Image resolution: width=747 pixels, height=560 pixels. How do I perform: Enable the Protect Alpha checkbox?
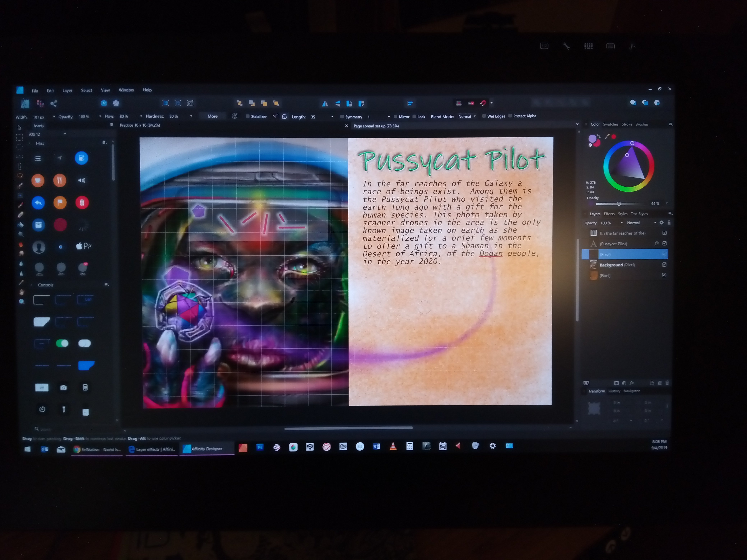pyautogui.click(x=510, y=116)
